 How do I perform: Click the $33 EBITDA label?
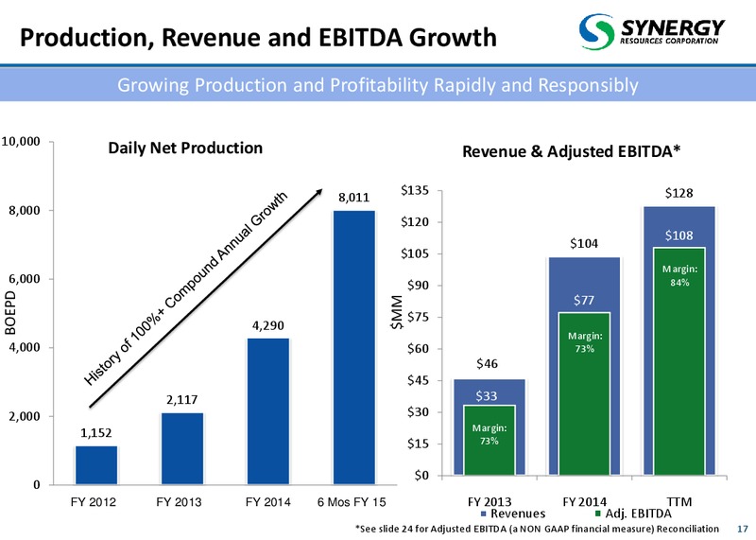[x=487, y=396]
